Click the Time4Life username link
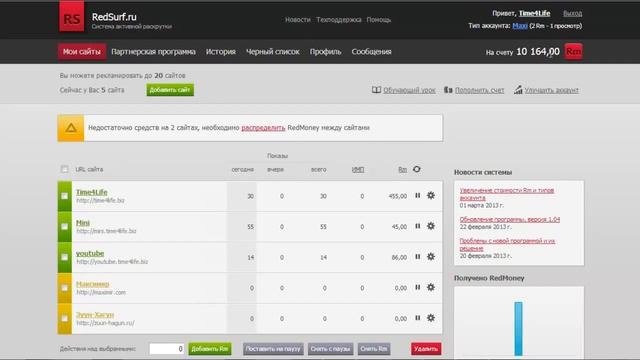The height and width of the screenshot is (360, 640). tap(534, 13)
